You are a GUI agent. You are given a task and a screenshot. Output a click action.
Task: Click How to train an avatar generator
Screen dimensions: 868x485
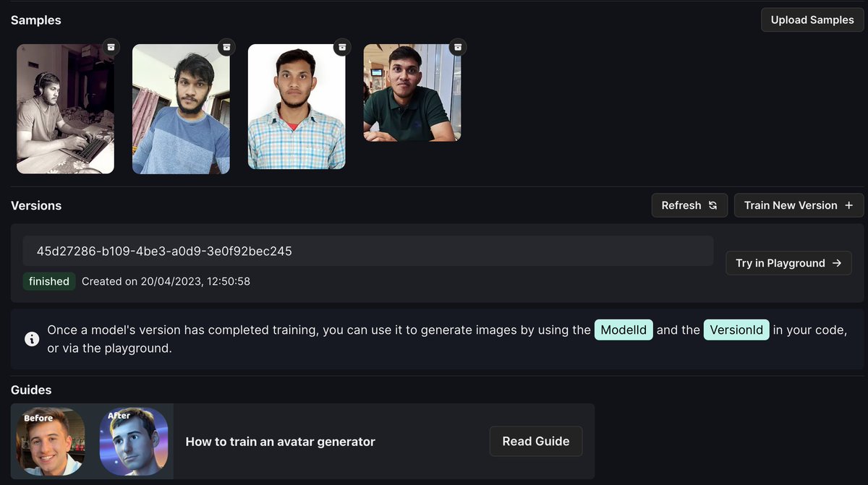point(281,442)
